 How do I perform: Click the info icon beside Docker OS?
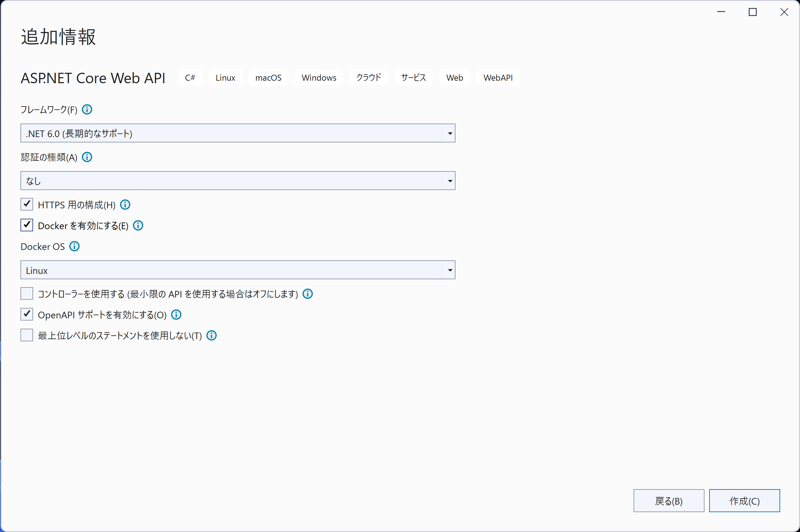tap(74, 246)
